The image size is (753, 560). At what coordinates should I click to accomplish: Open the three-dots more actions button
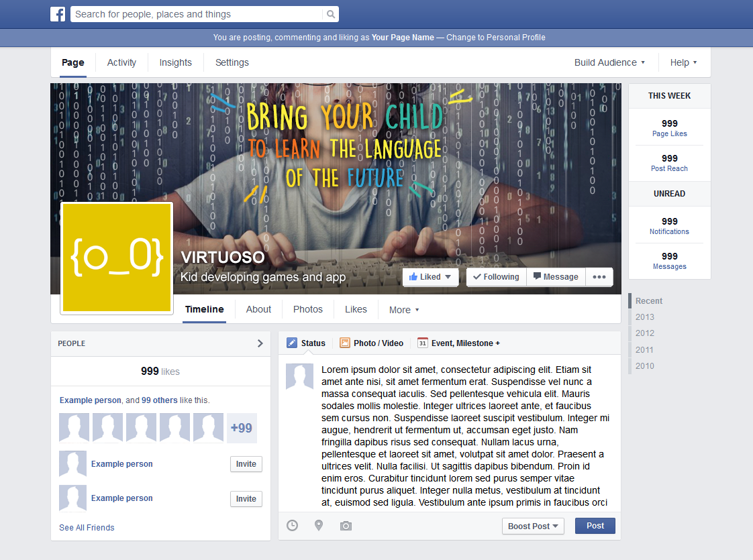599,277
